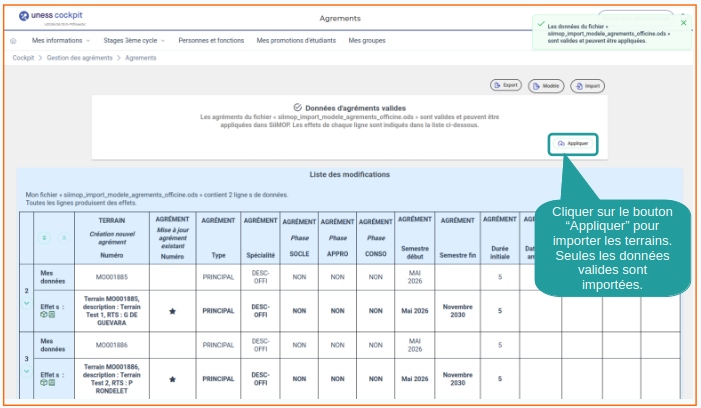The height and width of the screenshot is (408, 701).
Task: Click the Données d'agréments valides heading
Action: coord(355,108)
